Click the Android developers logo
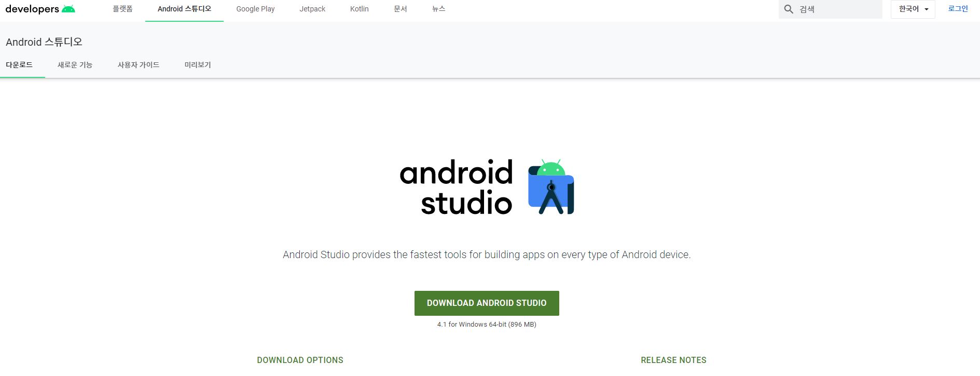980x376 pixels. pyautogui.click(x=40, y=9)
